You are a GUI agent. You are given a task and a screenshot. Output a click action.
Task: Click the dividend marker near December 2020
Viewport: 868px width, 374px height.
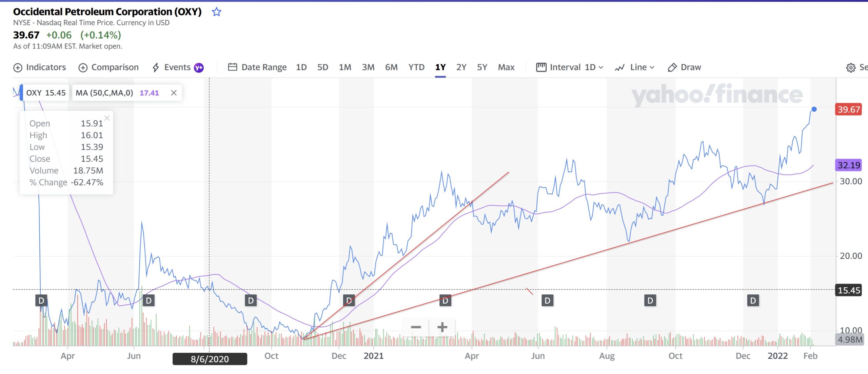coord(349,300)
